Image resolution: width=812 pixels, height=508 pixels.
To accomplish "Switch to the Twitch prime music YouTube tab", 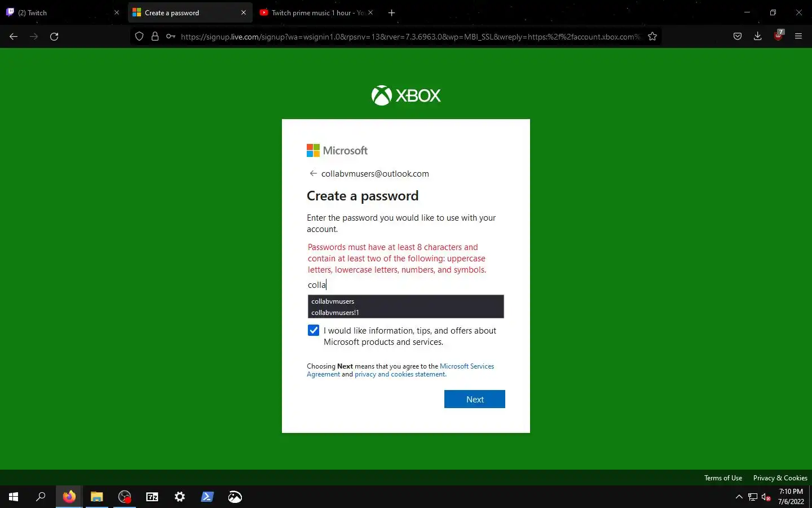I will pyautogui.click(x=316, y=12).
